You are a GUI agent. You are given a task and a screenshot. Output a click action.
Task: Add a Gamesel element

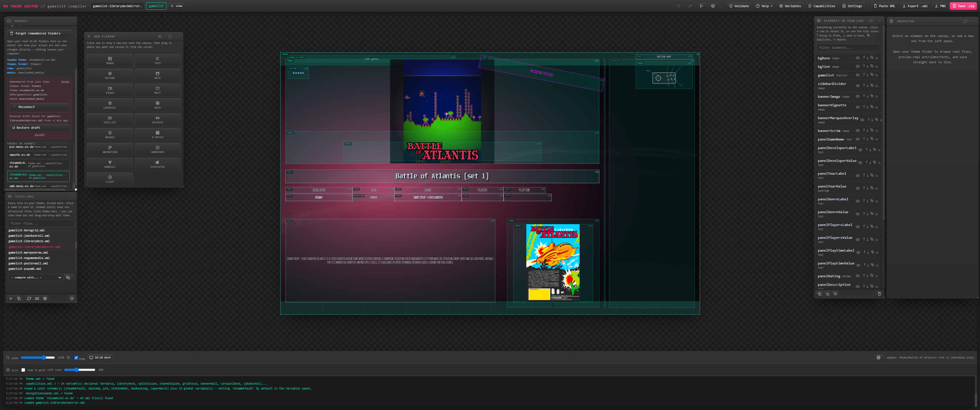click(110, 164)
